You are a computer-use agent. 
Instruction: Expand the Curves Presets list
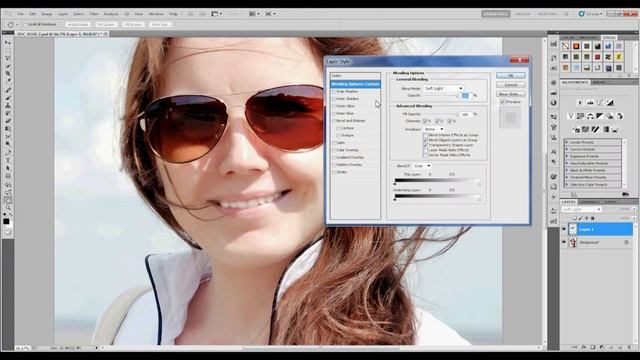[567, 149]
